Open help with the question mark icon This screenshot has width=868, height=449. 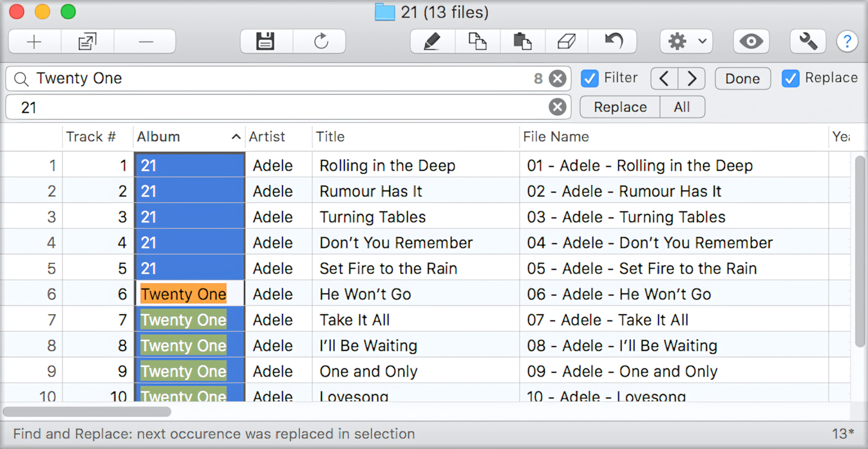click(x=847, y=42)
